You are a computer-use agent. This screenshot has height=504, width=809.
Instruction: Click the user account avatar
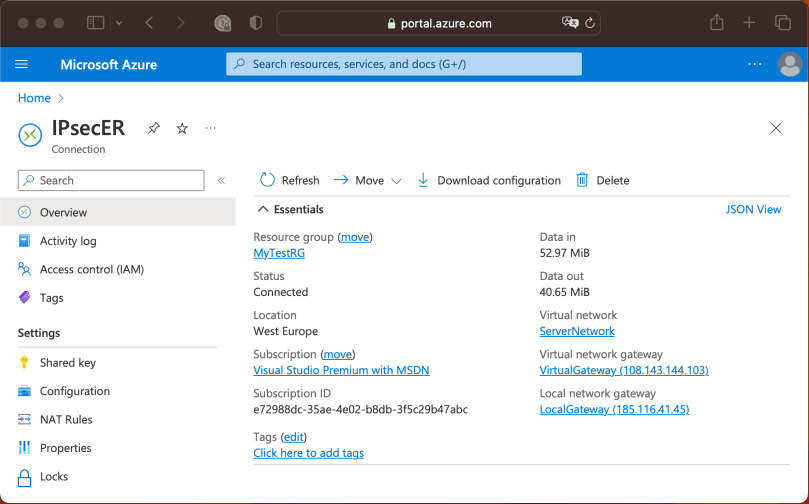pyautogui.click(x=789, y=64)
